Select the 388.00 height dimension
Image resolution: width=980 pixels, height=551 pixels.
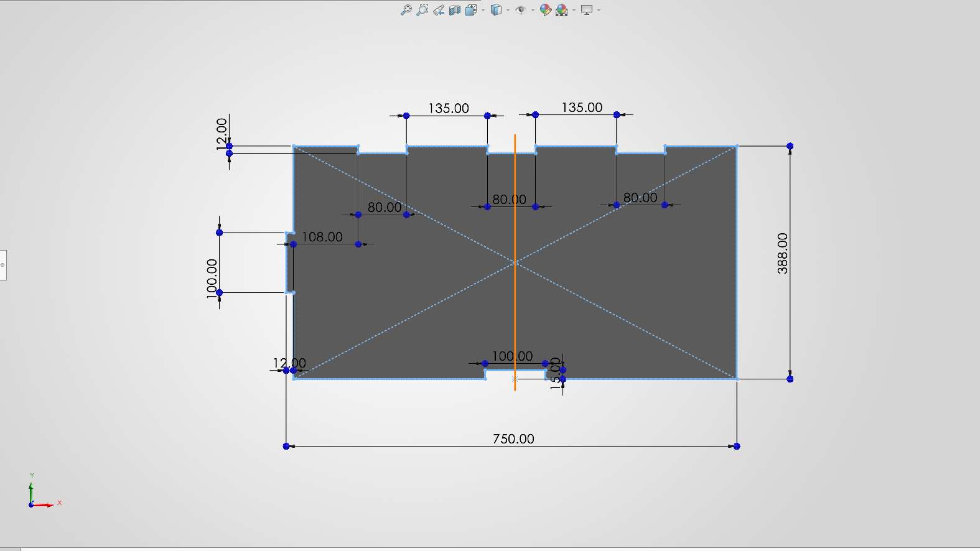782,253
